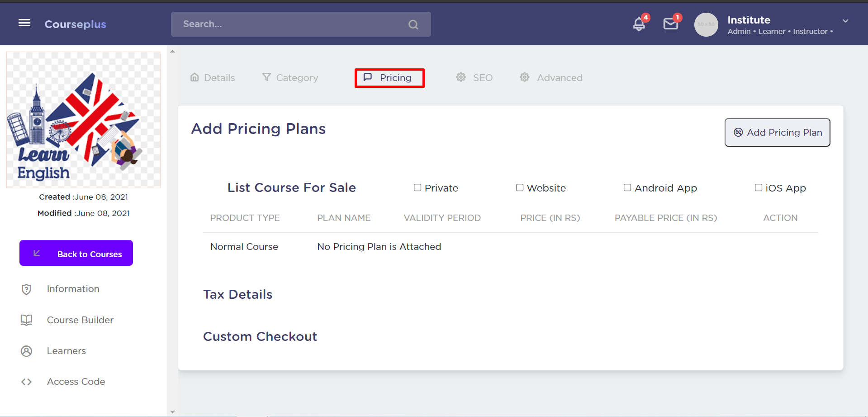868x417 pixels.
Task: Open the hamburger menu icon
Action: click(24, 23)
